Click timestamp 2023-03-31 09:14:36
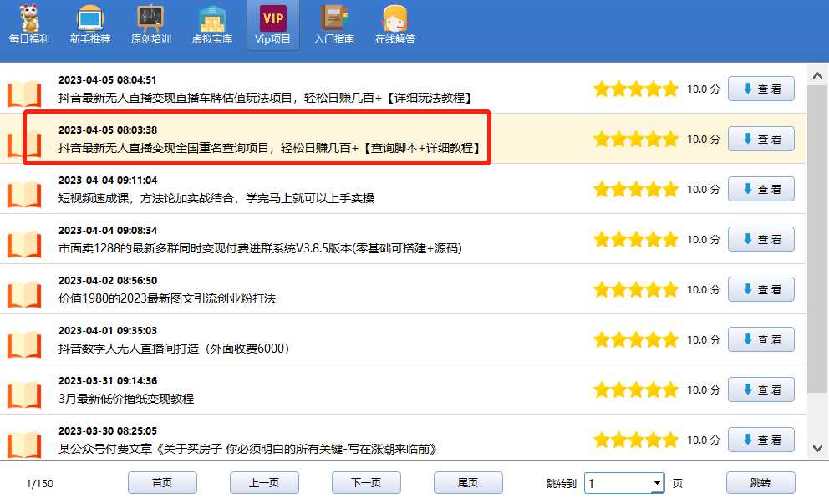 point(107,381)
